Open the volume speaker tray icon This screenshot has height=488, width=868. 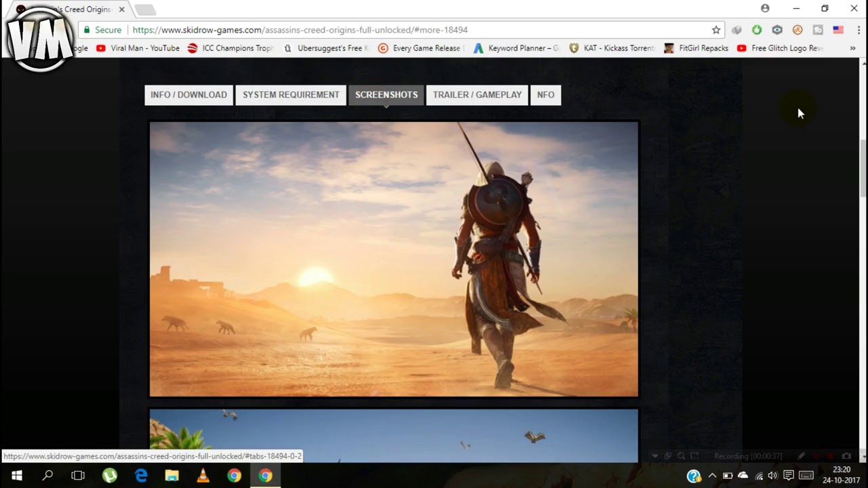tap(773, 476)
